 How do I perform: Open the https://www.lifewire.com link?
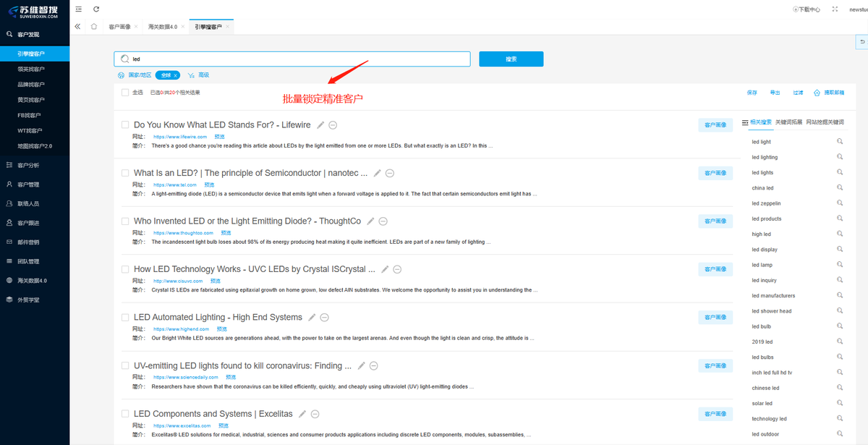(180, 137)
